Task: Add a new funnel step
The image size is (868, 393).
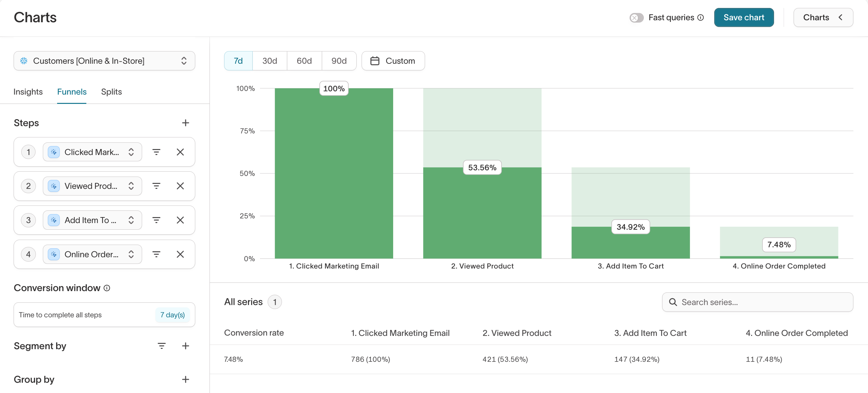Action: click(185, 123)
